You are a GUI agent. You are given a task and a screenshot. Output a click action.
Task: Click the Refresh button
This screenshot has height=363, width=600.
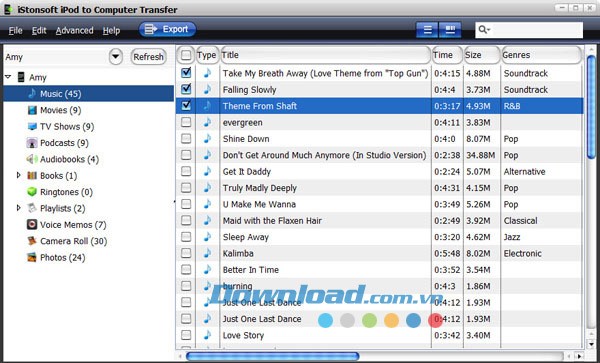(148, 57)
